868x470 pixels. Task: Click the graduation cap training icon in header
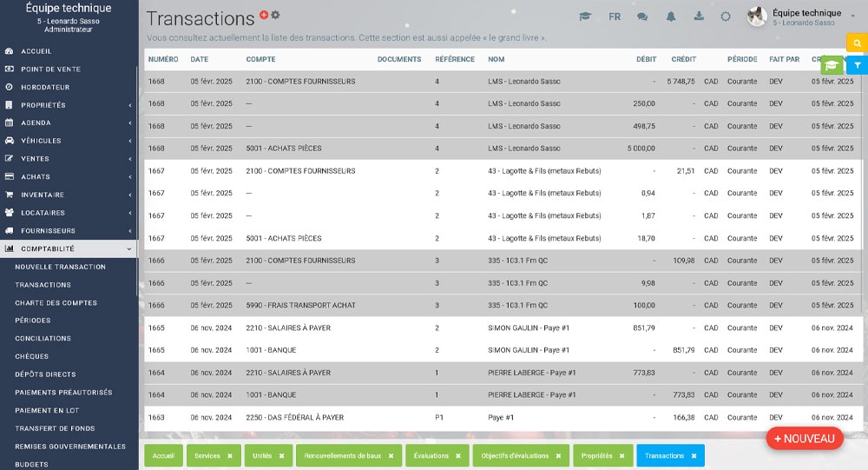tap(585, 17)
